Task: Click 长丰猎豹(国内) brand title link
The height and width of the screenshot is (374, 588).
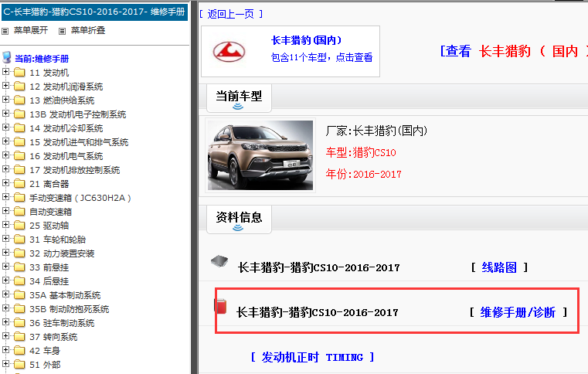Action: coord(307,40)
